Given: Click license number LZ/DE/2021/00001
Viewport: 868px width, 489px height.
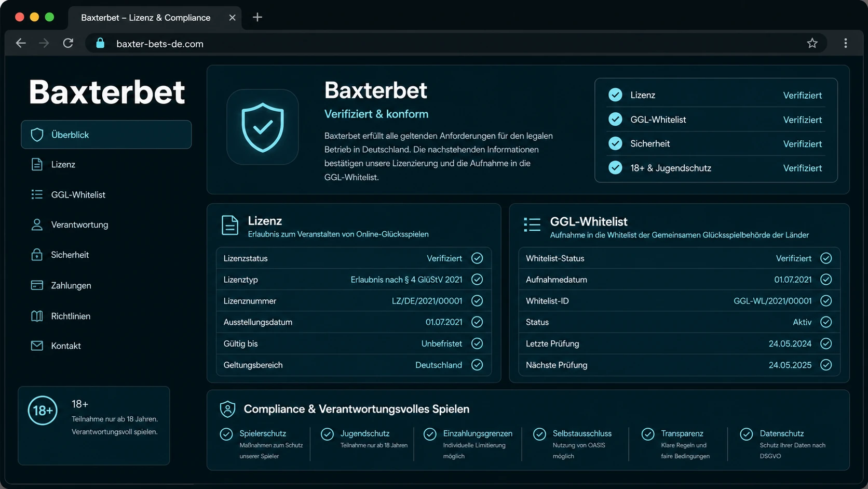Looking at the screenshot, I should pyautogui.click(x=427, y=301).
